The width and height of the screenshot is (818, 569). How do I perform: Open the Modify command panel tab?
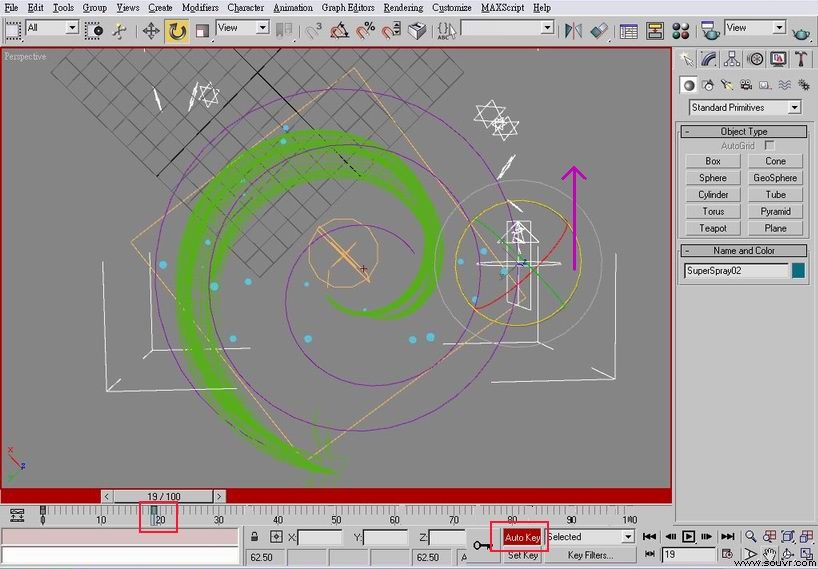tap(708, 59)
